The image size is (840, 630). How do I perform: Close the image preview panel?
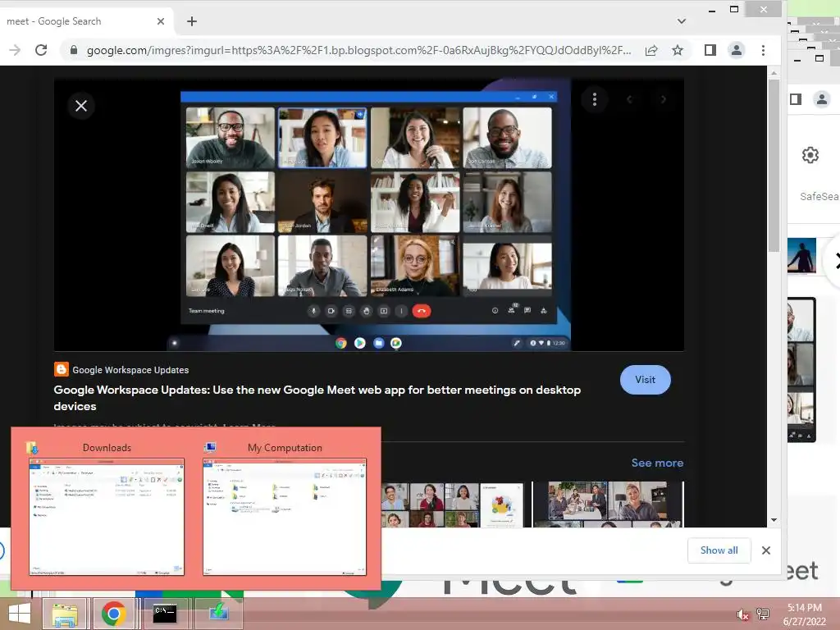click(x=81, y=106)
